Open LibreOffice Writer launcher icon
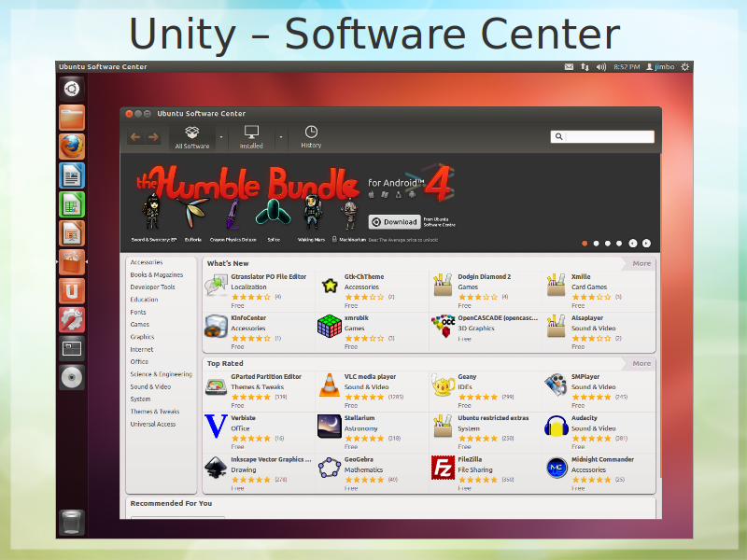Viewport: 747px width, 560px height. click(x=72, y=175)
